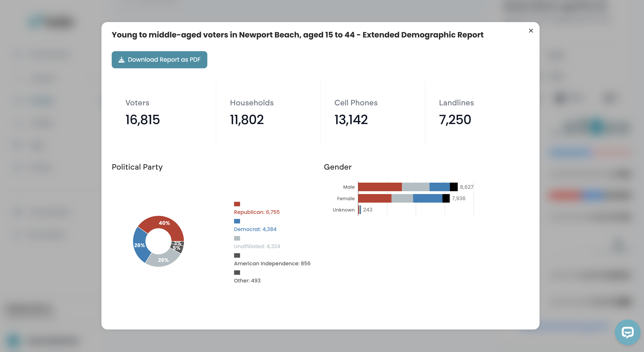Click the Unaffiliated gray legend swatch
Viewport: 644px width, 352px height.
(237, 238)
